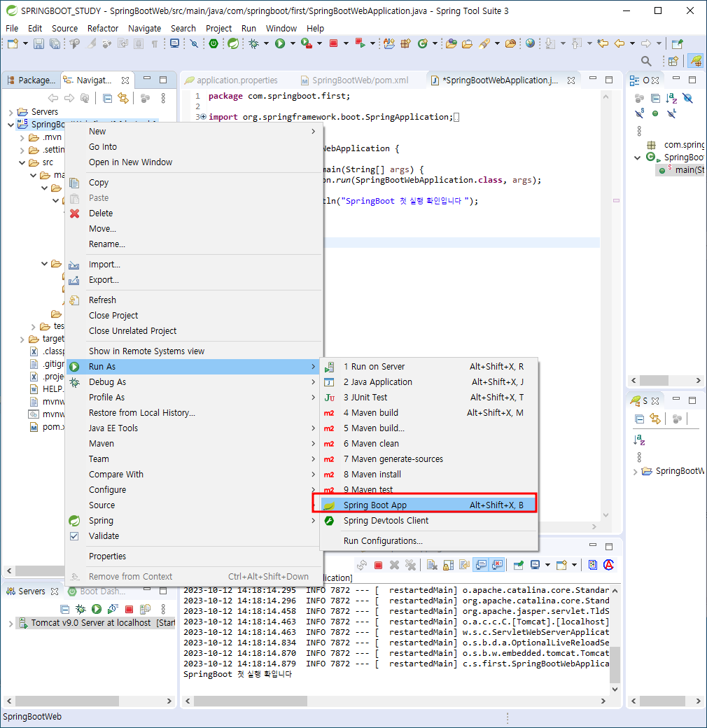707x728 pixels.
Task: Toggle Hide Static members in the Outline toolbar
Action: [x=639, y=113]
